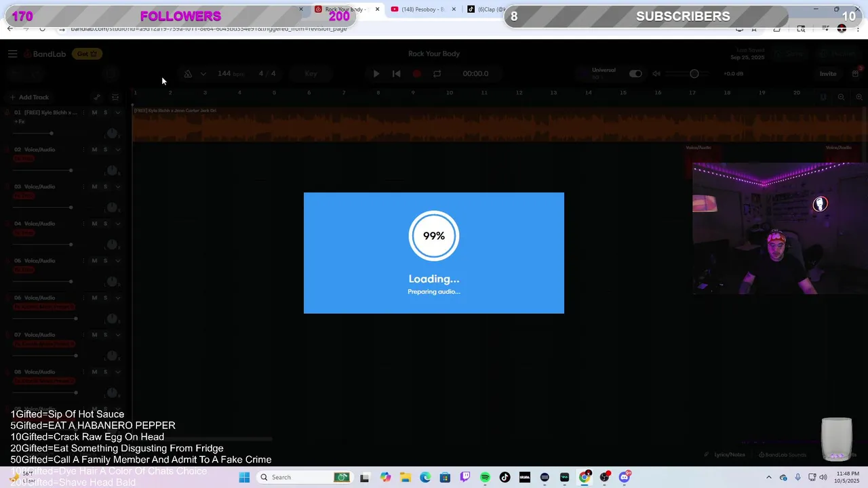Screen dimensions: 868x488
Task: Click the return-to-start transport button
Action: [397, 73]
